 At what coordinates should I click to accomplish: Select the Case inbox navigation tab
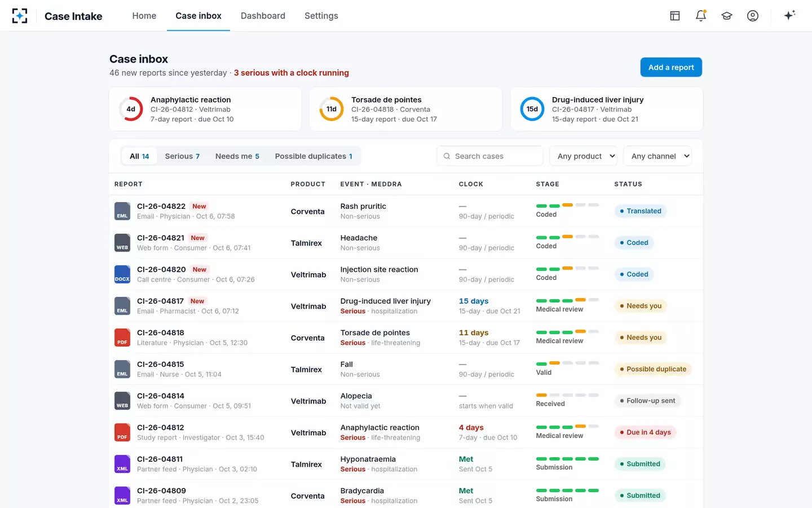click(198, 16)
